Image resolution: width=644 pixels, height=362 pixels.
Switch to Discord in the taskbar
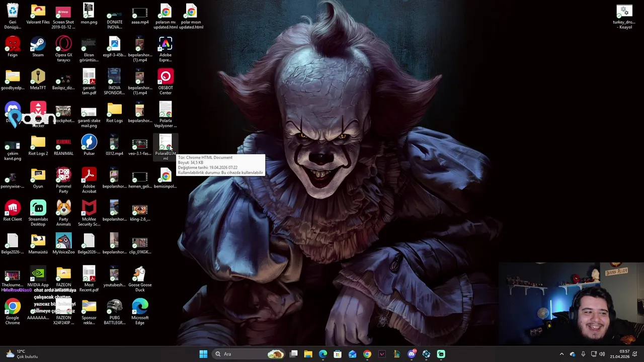tap(412, 354)
